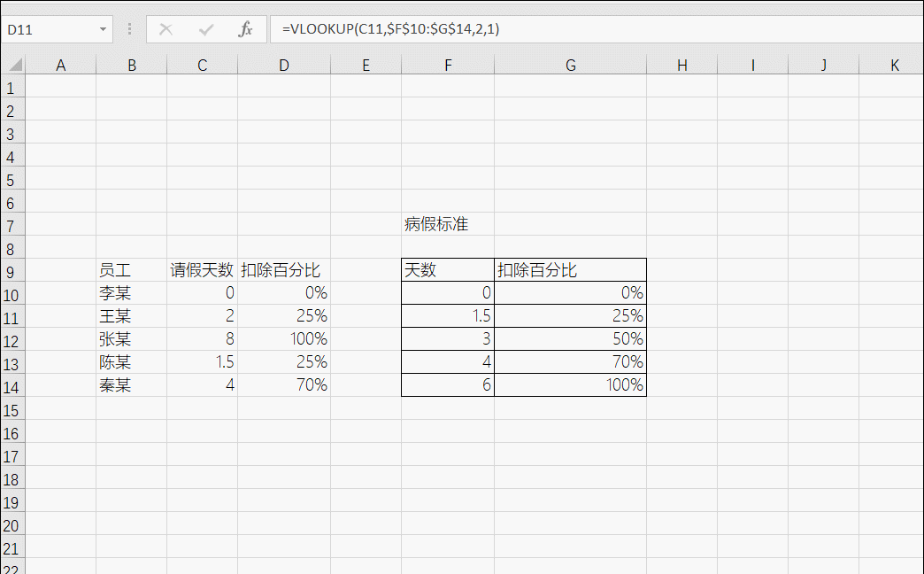Select column J header

[823, 65]
